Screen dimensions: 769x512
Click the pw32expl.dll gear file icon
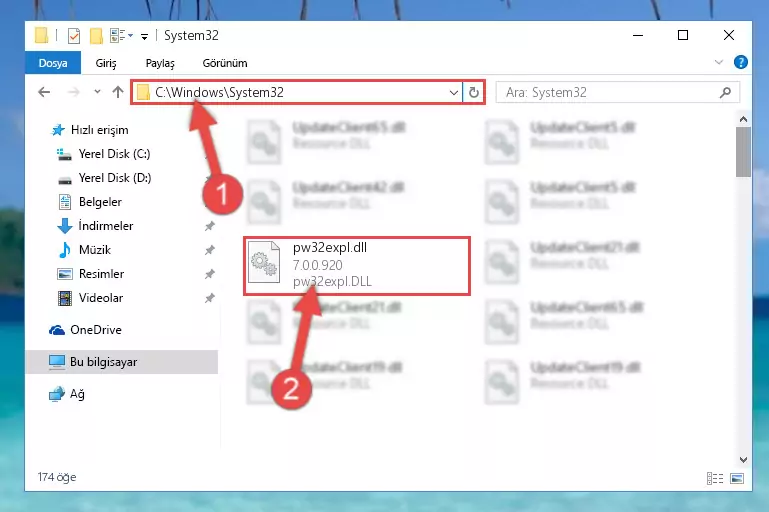(x=264, y=263)
